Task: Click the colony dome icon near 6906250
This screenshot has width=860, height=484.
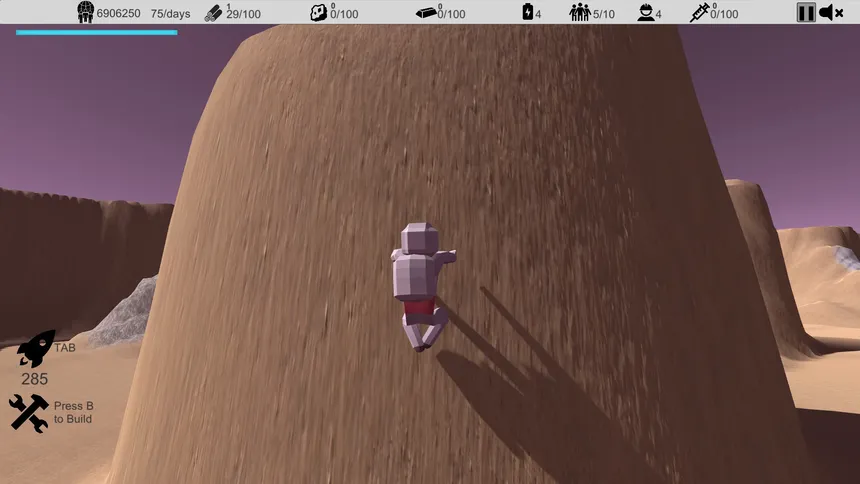Action: [85, 12]
